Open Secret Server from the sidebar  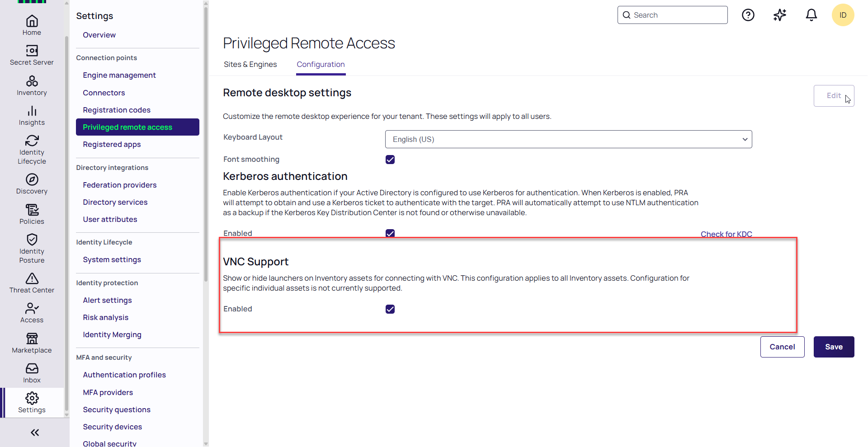(x=32, y=55)
